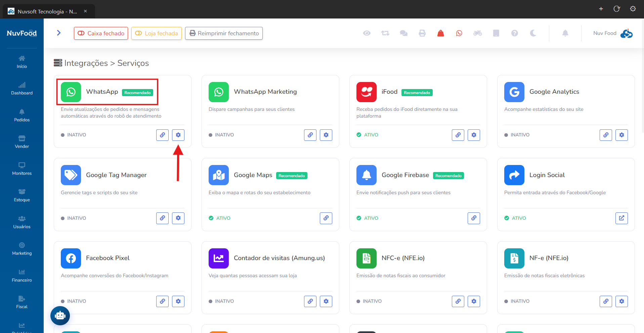Open Login Social external link button

tap(621, 218)
